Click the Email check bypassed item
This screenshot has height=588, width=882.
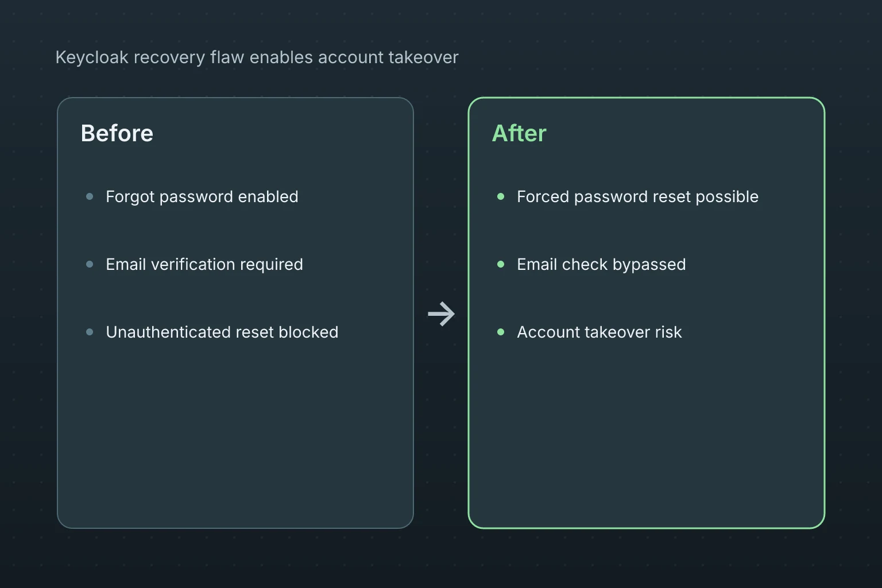[601, 264]
